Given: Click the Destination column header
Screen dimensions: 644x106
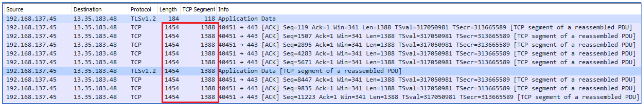Looking at the screenshot, I should 87,9.
